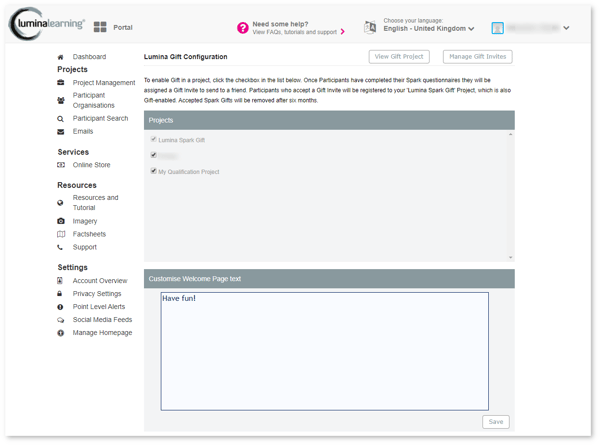This screenshot has height=445, width=600.
Task: Click the Manage Homepage info icon
Action: 60,333
